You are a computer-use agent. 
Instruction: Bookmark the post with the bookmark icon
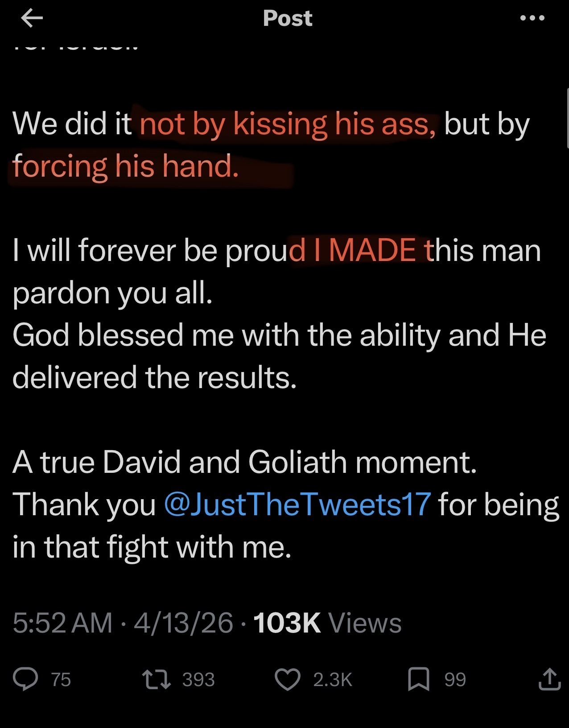pos(419,679)
